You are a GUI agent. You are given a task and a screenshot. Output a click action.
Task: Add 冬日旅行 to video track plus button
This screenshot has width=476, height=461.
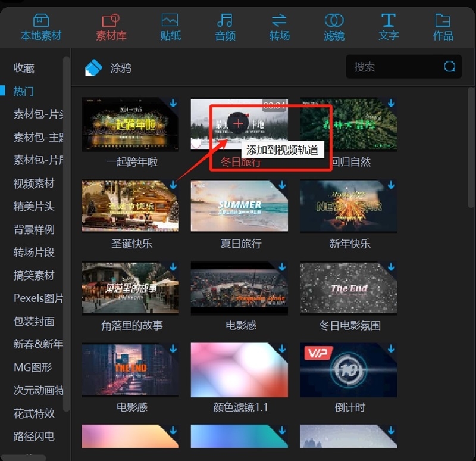(x=239, y=123)
